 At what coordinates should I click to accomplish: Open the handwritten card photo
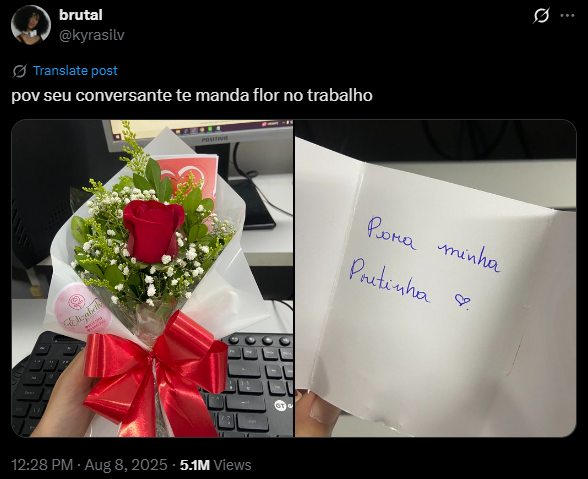436,278
